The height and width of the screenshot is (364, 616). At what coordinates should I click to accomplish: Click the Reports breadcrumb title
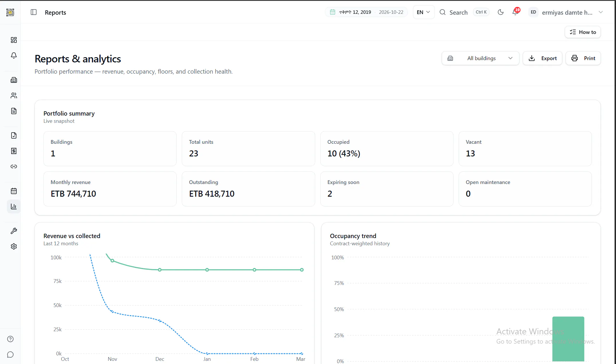pyautogui.click(x=56, y=12)
